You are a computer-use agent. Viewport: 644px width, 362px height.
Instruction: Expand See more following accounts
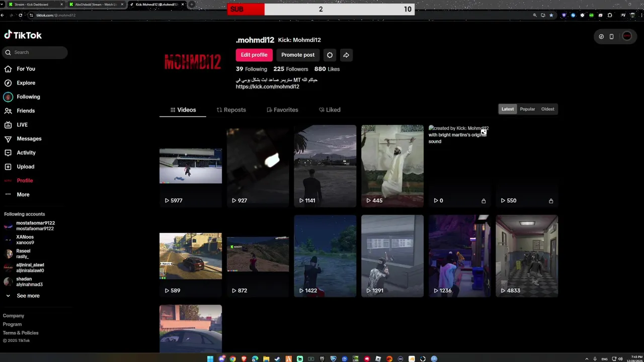28,296
